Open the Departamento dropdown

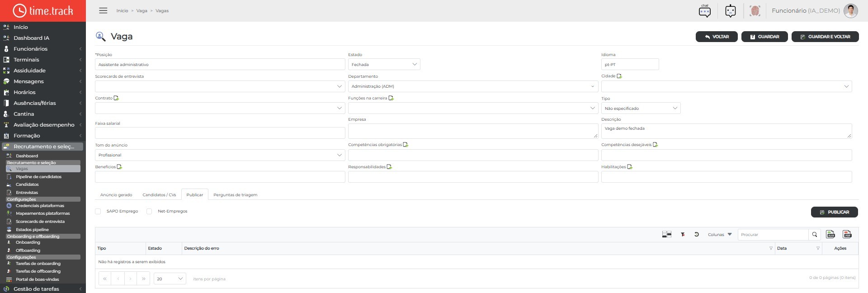pyautogui.click(x=473, y=86)
